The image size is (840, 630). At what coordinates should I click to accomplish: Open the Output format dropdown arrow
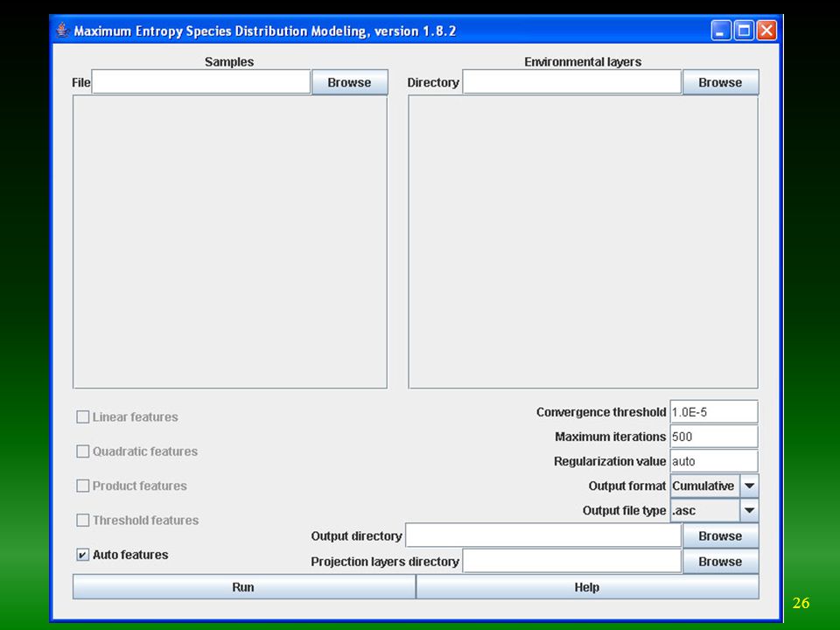pos(750,486)
